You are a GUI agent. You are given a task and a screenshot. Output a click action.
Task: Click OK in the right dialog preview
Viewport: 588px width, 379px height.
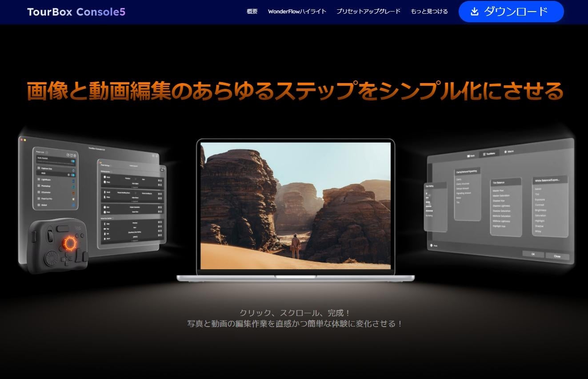point(533,254)
